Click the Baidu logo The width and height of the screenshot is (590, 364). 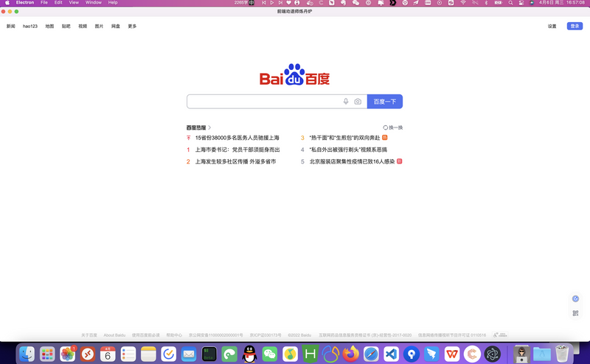click(294, 75)
